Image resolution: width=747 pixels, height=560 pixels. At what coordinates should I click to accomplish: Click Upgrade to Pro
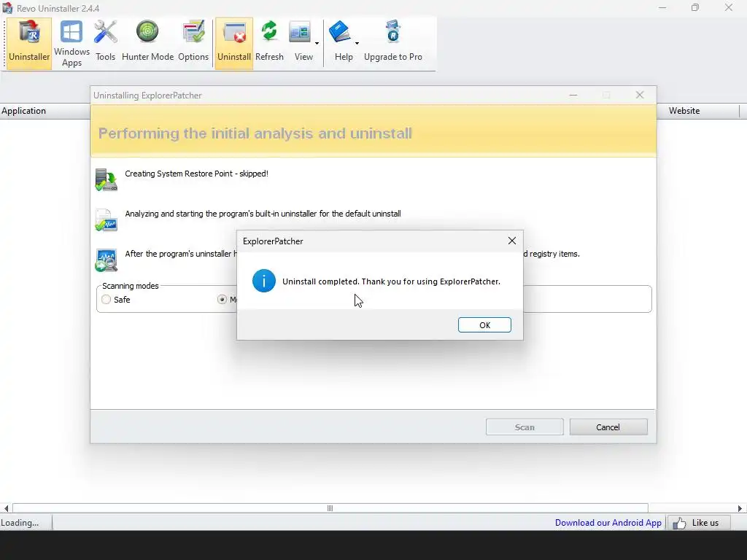393,43
